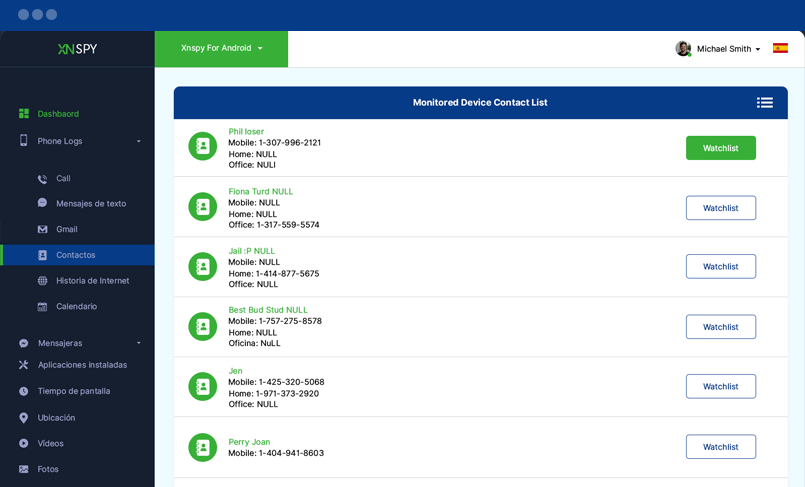The image size is (805, 487).
Task: Click the Aplicaciones instaladas tools icon
Action: pos(24,365)
